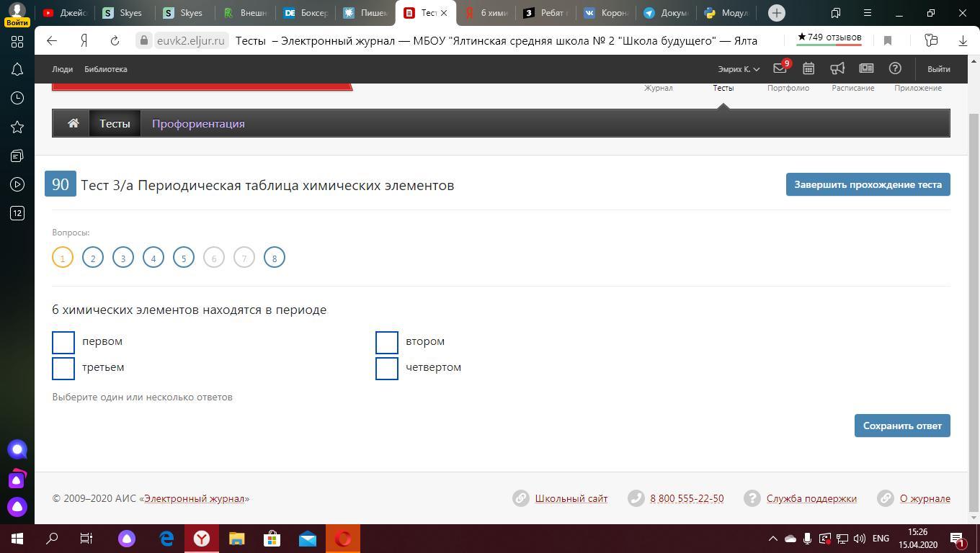
Task: Tick the "втором" answer checkbox
Action: click(x=387, y=343)
